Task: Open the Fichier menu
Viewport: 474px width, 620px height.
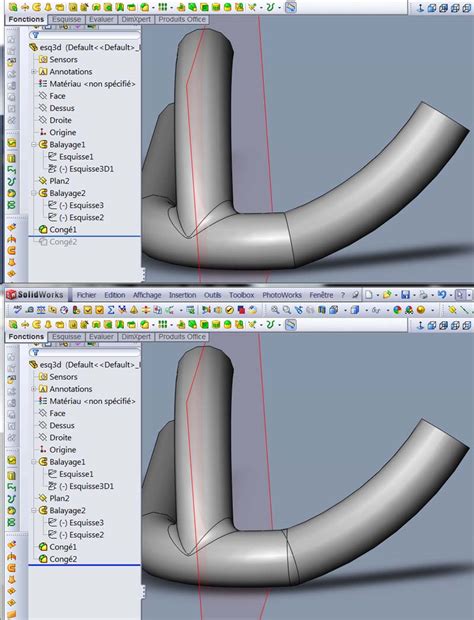Action: (86, 295)
